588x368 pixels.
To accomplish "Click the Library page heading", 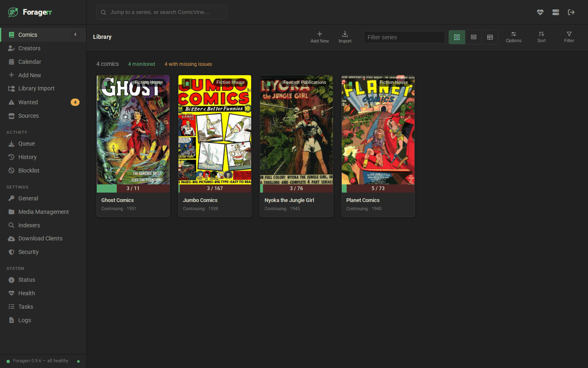I will pos(102,37).
